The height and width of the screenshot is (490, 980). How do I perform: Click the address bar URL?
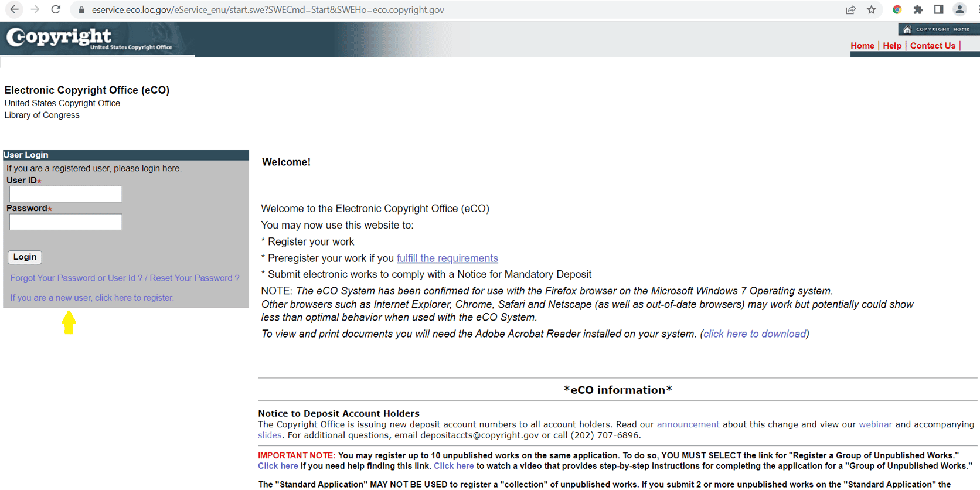point(268,10)
